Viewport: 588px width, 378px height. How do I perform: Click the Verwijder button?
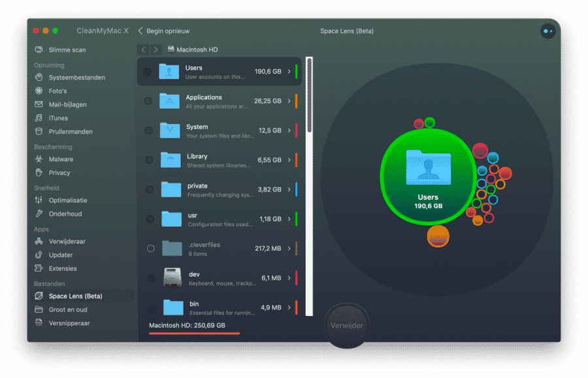pos(347,325)
